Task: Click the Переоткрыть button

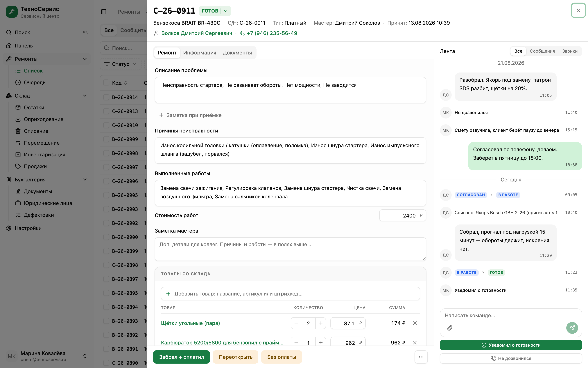Action: 235,357
